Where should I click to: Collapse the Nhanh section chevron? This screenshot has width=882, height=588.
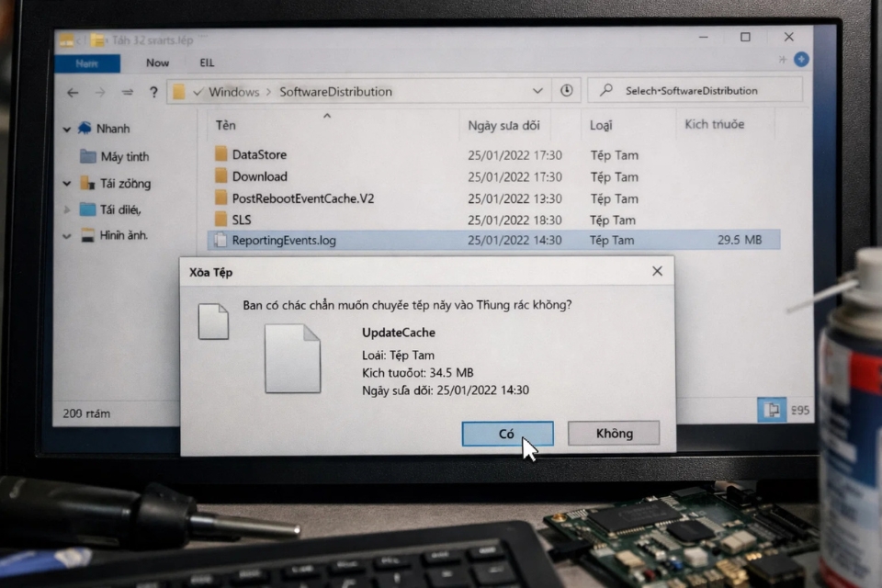66,129
